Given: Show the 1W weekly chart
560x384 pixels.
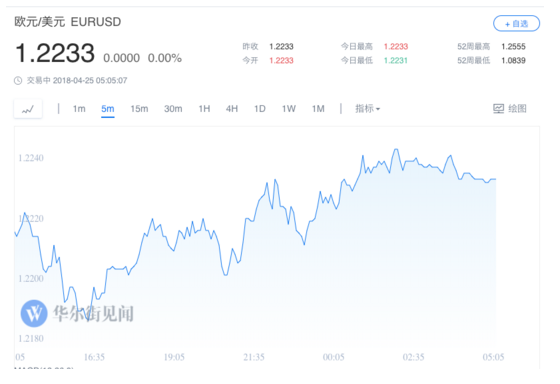Looking at the screenshot, I should [x=289, y=109].
